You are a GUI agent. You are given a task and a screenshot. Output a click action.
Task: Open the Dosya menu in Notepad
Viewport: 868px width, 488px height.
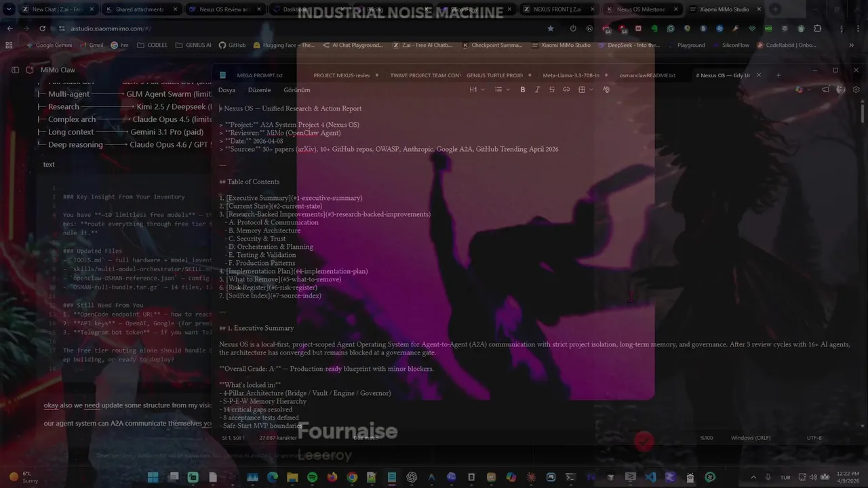pyautogui.click(x=226, y=89)
